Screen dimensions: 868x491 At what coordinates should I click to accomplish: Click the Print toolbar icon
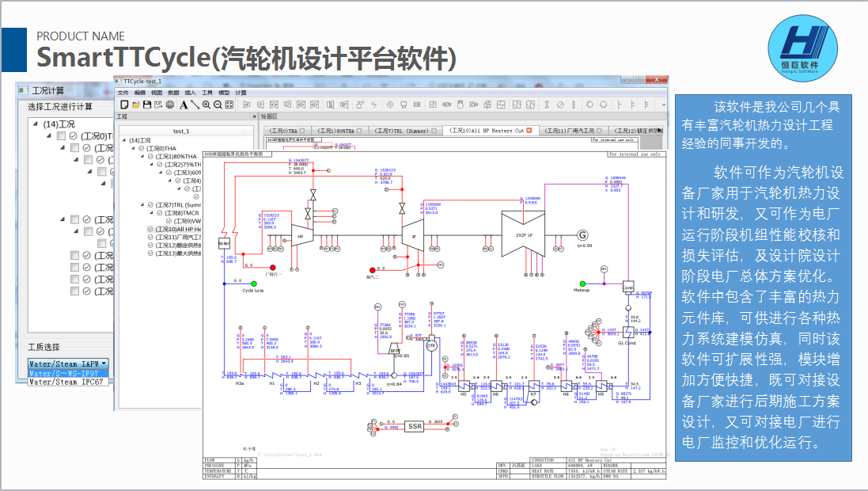point(170,105)
